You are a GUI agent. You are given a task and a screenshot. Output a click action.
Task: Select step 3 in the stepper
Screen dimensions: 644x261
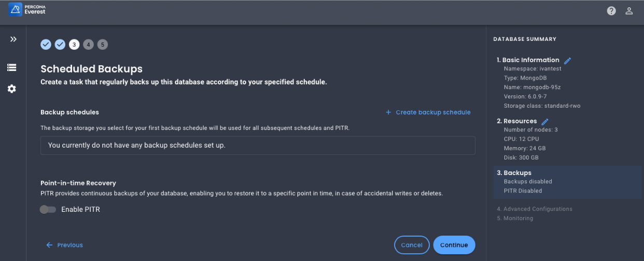tap(74, 45)
